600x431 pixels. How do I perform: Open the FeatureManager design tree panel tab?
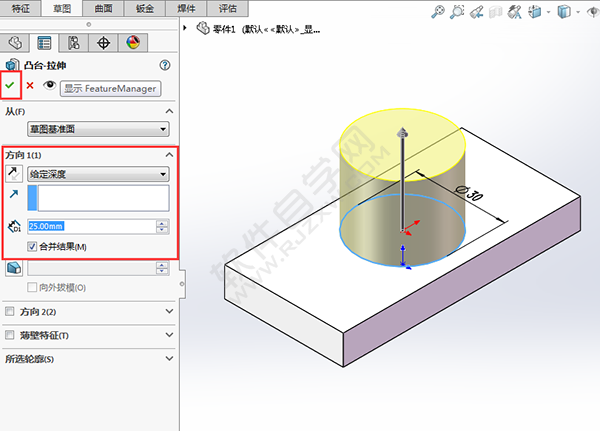[15, 42]
